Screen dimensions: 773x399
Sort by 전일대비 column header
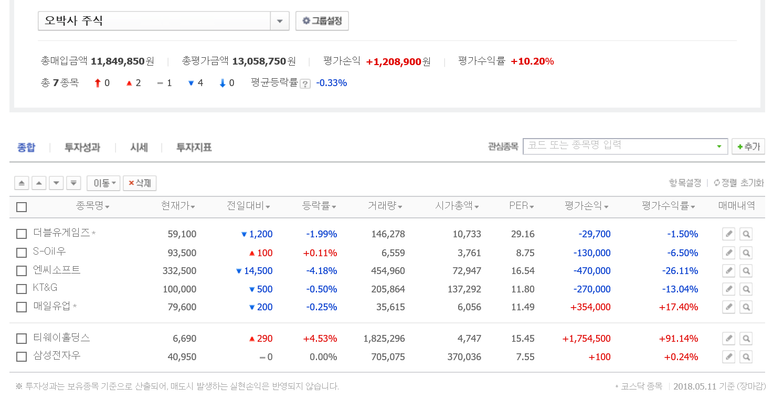(248, 206)
